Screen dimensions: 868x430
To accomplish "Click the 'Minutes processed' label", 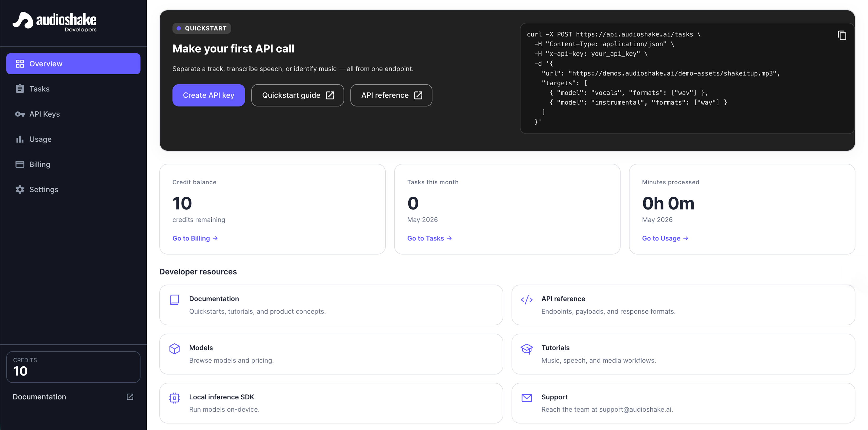I will [671, 182].
